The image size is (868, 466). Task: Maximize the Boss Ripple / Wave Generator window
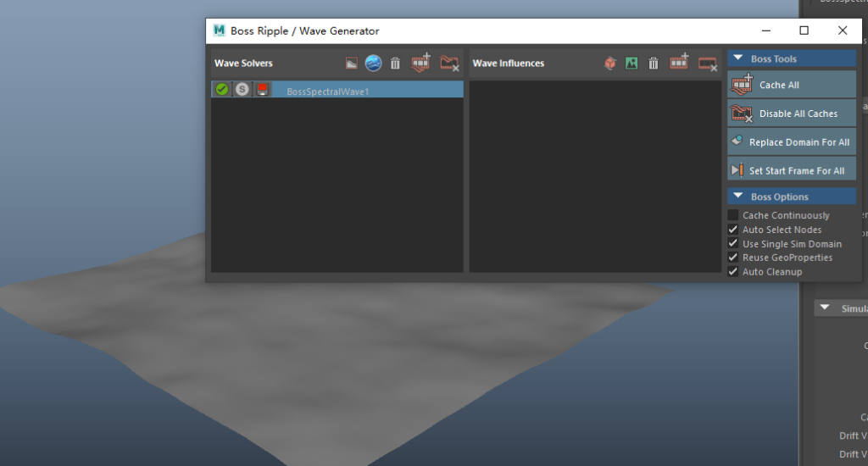804,31
